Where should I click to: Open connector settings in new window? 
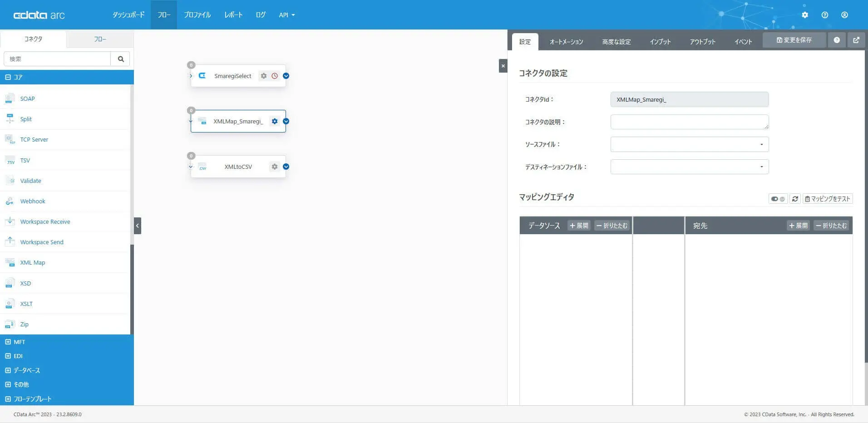[856, 40]
